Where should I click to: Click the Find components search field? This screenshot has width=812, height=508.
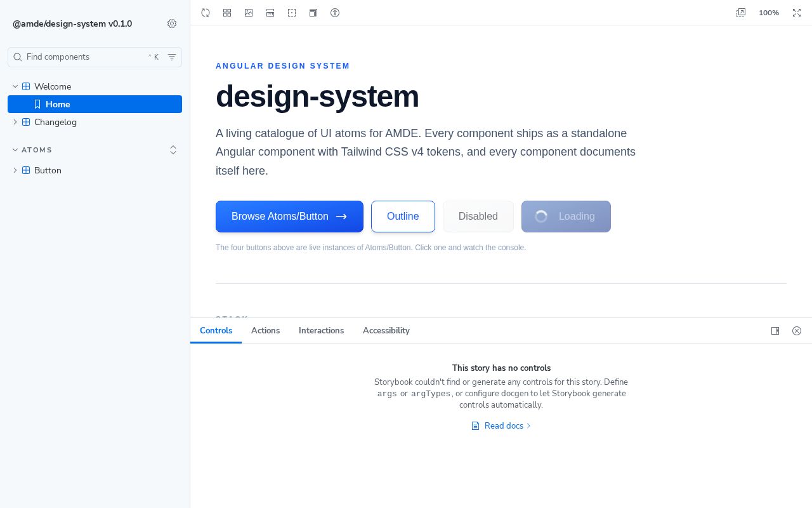95,57
